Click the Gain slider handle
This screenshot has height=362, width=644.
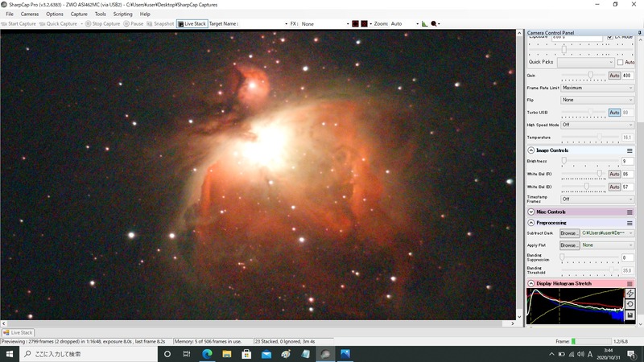tap(590, 75)
